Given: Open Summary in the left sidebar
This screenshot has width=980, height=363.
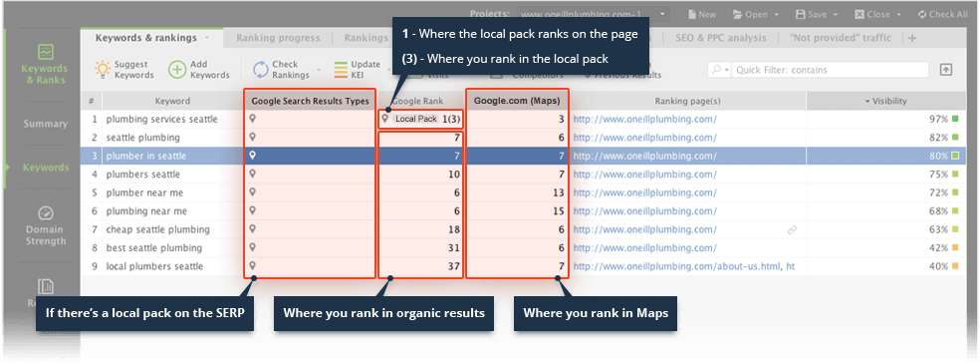Looking at the screenshot, I should pos(46,124).
